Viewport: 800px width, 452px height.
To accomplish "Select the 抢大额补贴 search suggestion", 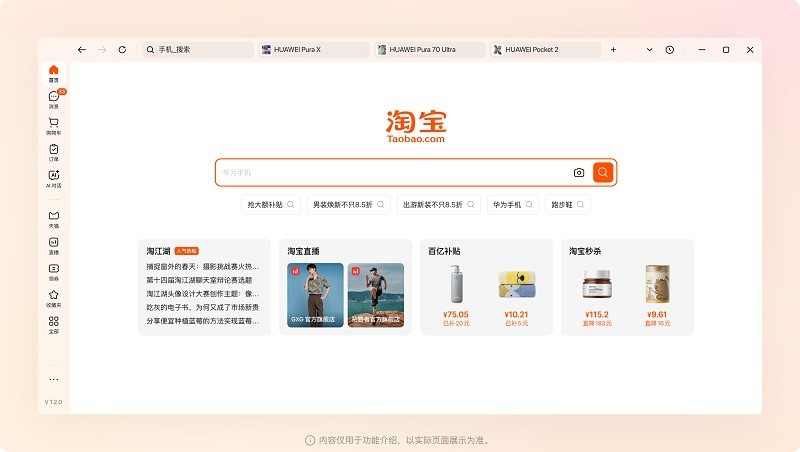I will click(x=271, y=205).
